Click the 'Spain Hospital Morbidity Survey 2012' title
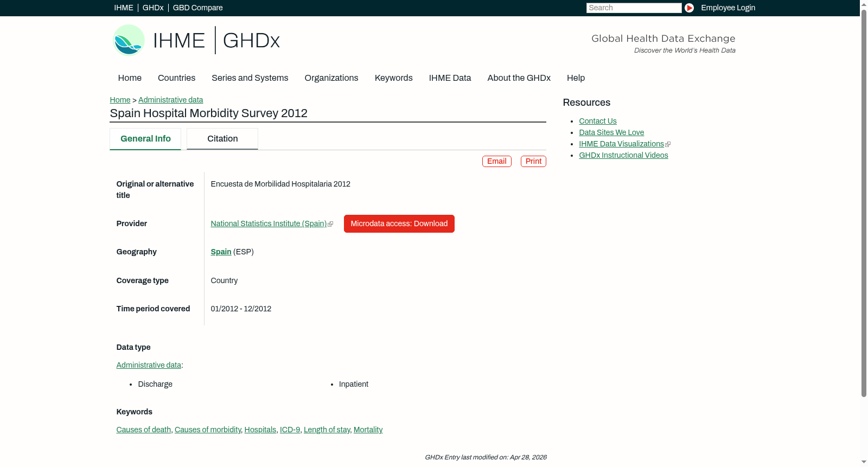The height and width of the screenshot is (467, 868). tap(208, 113)
